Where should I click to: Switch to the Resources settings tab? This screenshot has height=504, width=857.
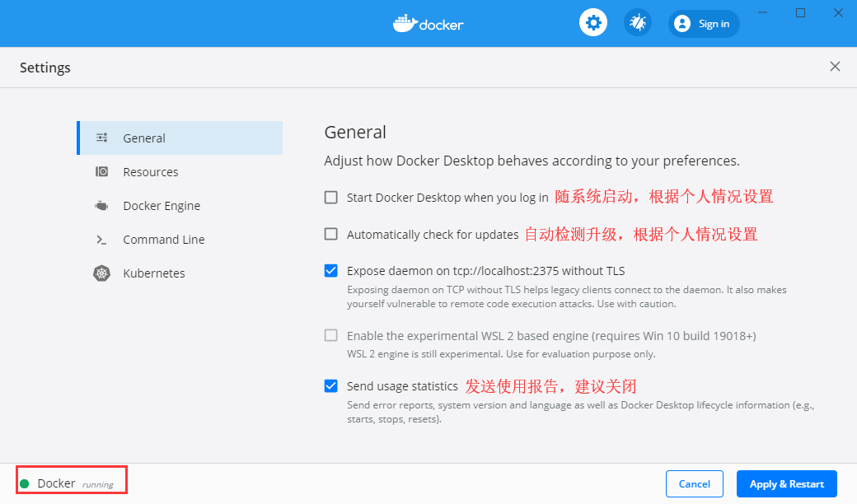pos(180,171)
